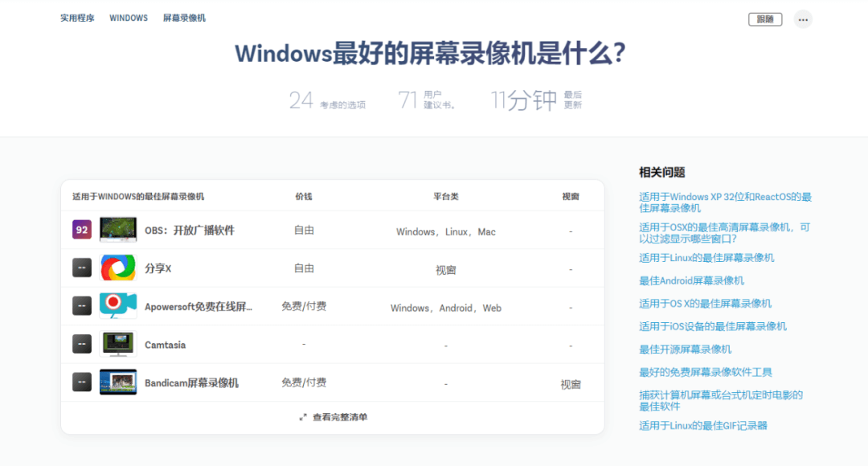The image size is (868, 466).
Task: Click the score badge next to Bandicam
Action: pyautogui.click(x=82, y=382)
